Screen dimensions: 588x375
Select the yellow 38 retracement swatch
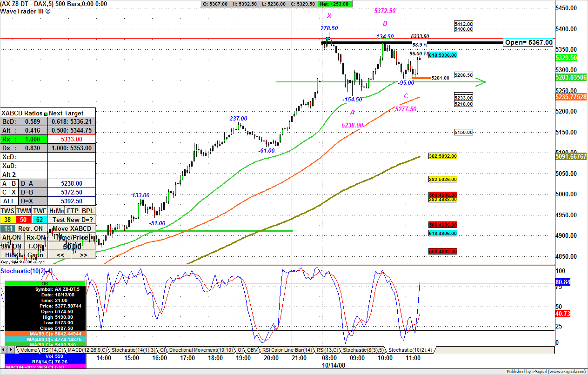(8, 220)
